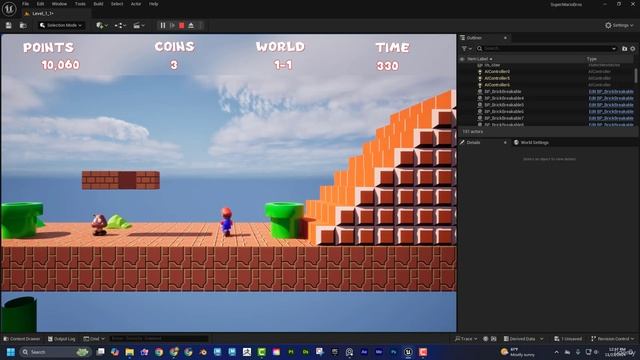Switch to the Details tab
This screenshot has height=360, width=640.
(473, 142)
